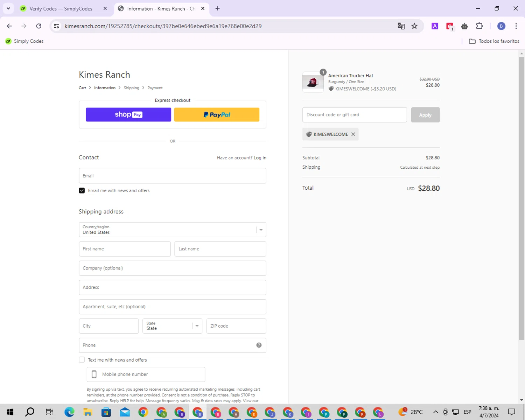Bookmark this page with the star

pos(414,26)
